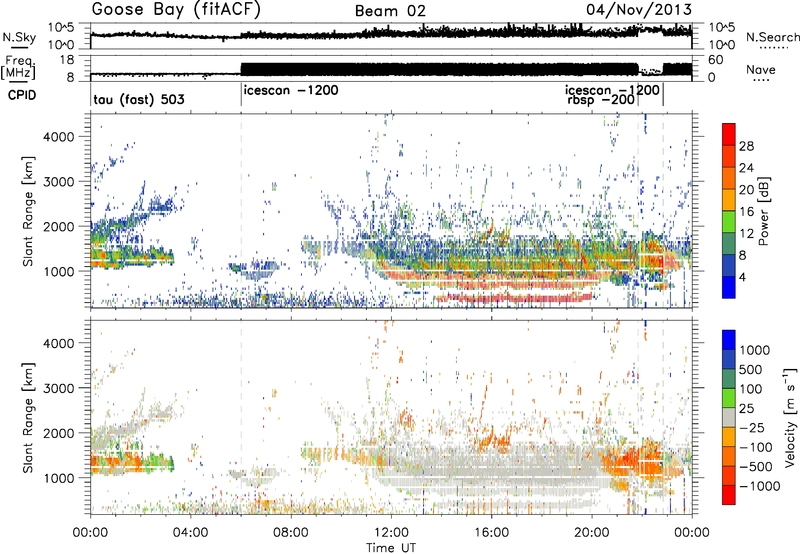800x554 pixels.
Task: Click the '4000' tick on power panel
Action: (58, 137)
